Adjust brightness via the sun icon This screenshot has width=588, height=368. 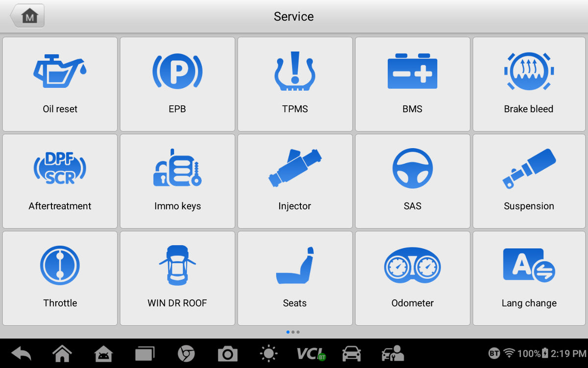[269, 353]
